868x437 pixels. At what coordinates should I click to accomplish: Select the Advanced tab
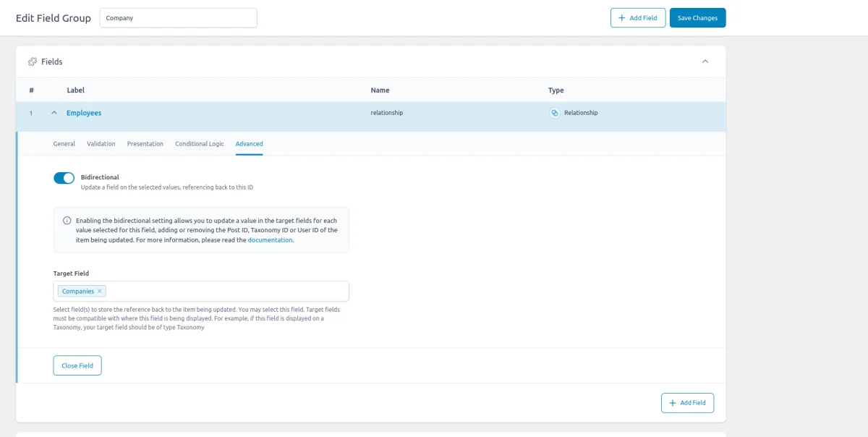pyautogui.click(x=250, y=143)
